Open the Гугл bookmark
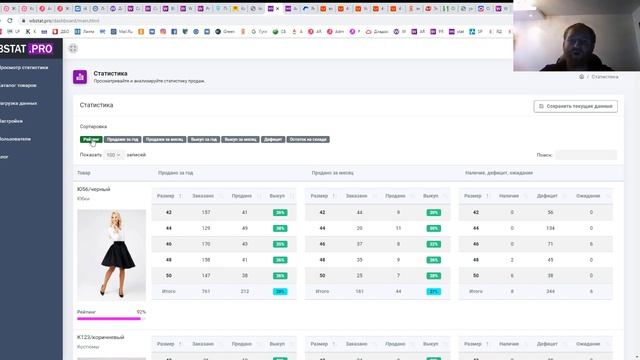Screen dimensions: 640x360 (259, 31)
